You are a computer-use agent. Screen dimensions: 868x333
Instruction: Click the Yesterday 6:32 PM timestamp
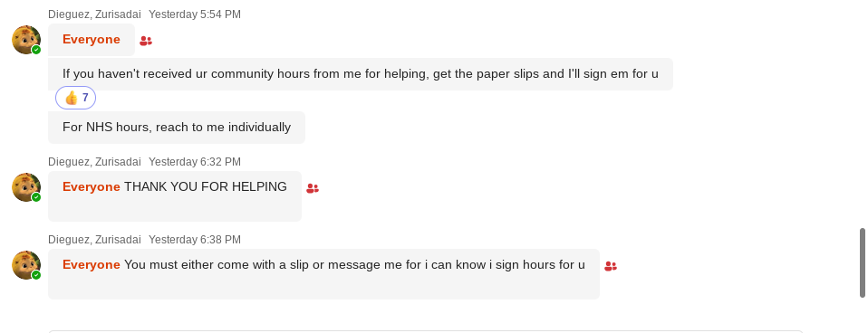(x=195, y=162)
